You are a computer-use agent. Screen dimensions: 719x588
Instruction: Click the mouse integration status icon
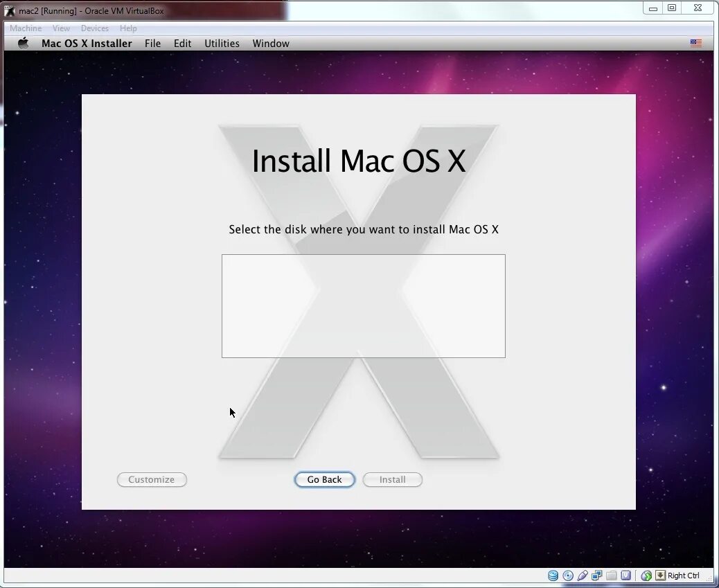(x=646, y=576)
